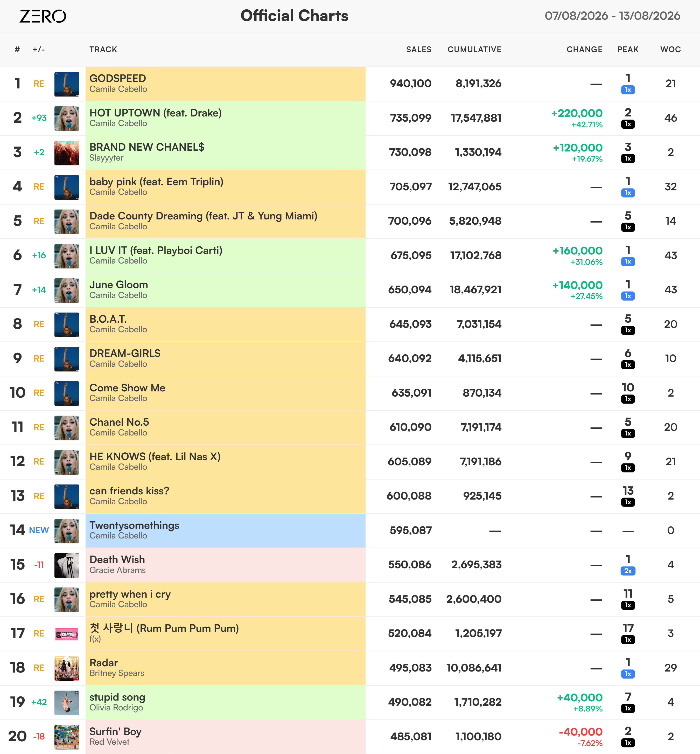Click Surfin' Boy album cover
The image size is (700, 754).
pos(67,737)
